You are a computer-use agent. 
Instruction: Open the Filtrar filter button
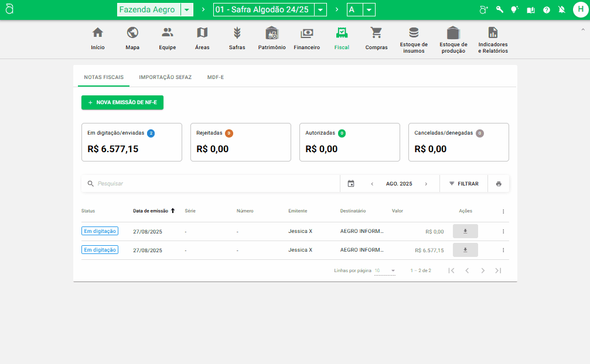pos(463,184)
